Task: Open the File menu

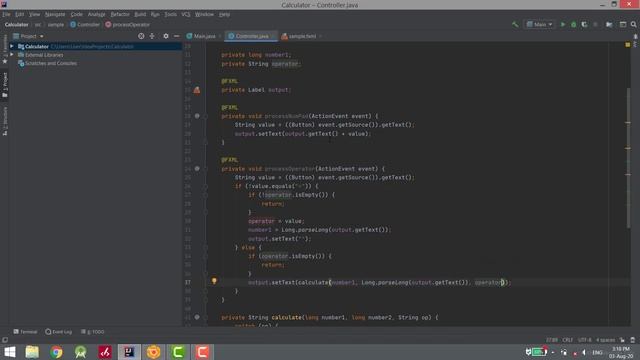Action: point(6,14)
